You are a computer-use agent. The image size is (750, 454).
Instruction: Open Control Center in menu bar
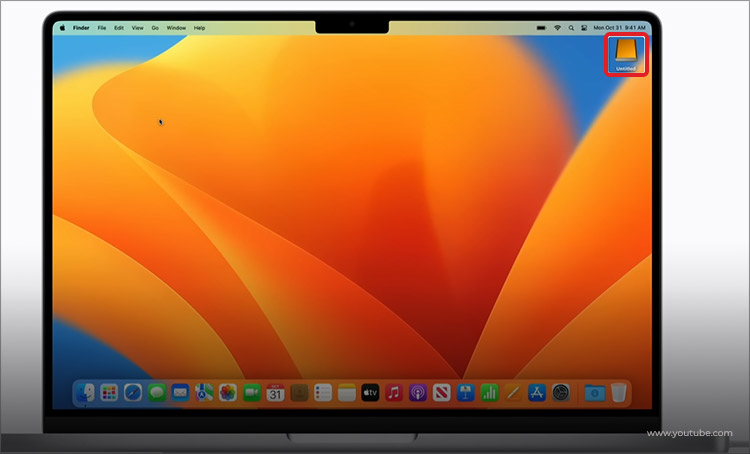point(584,28)
